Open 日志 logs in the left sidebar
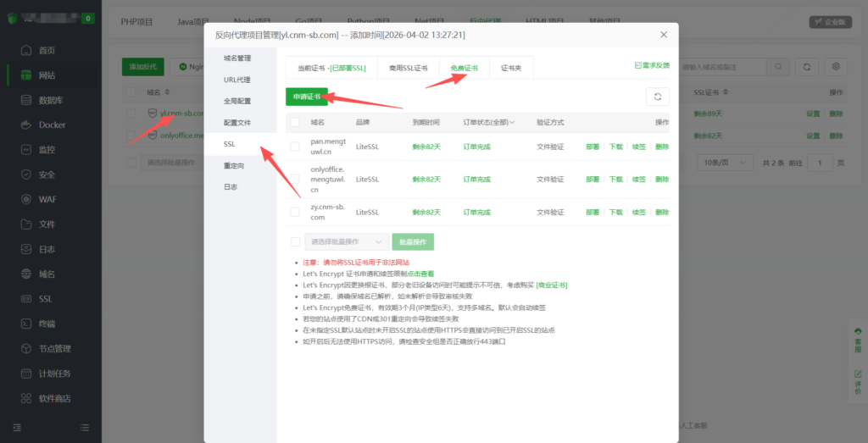The height and width of the screenshot is (443, 868). coord(47,249)
